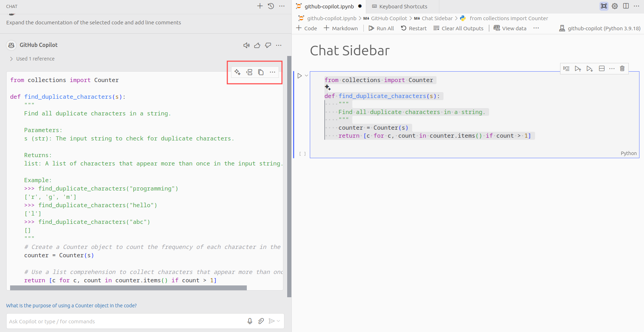
Task: Click the code block horizontal scrollbar
Action: [x=128, y=288]
